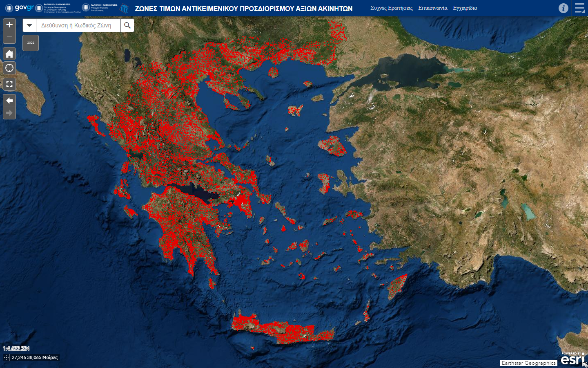The width and height of the screenshot is (588, 368).
Task: Go to previous map extent
Action: 9,101
